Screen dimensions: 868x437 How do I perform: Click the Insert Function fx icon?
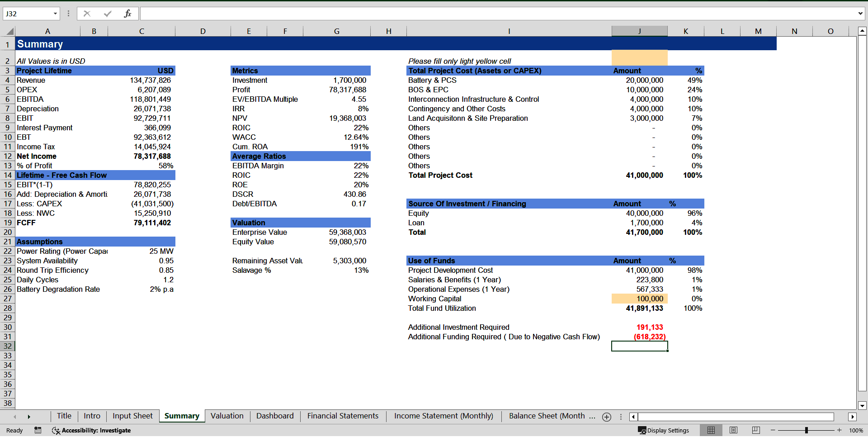coord(127,14)
